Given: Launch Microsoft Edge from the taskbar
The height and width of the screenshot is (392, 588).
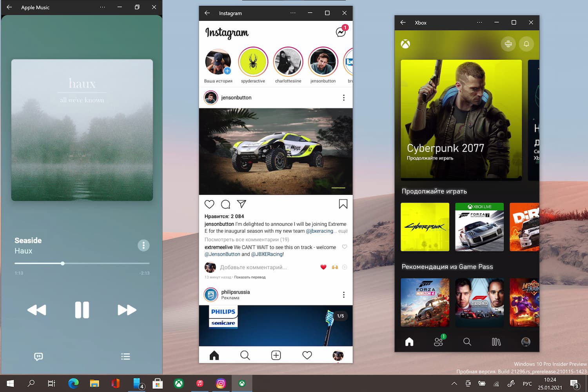Looking at the screenshot, I should pyautogui.click(x=73, y=383).
